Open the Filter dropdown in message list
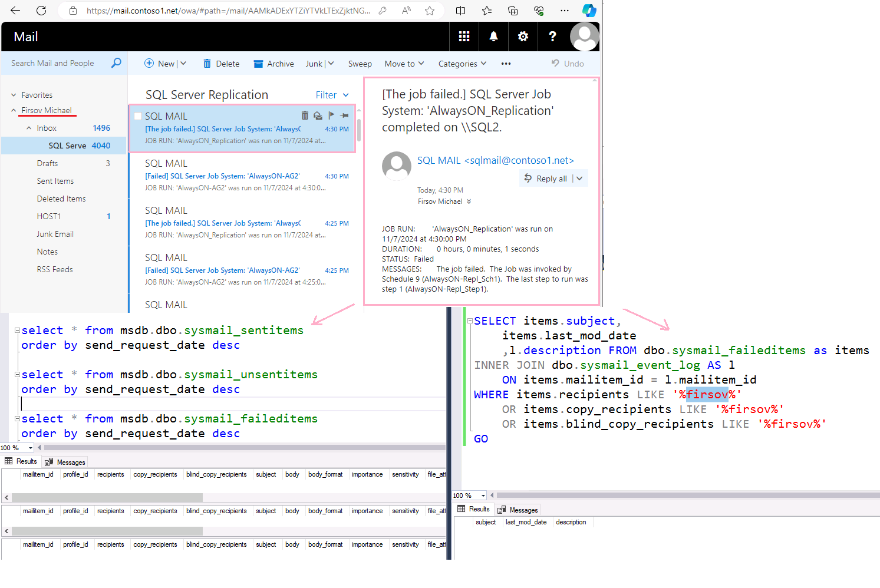This screenshot has width=880, height=588. (332, 95)
